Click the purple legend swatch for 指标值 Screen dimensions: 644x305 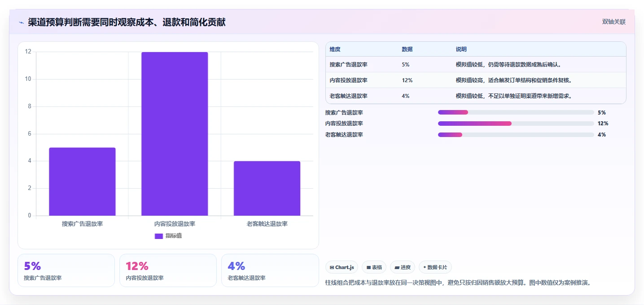coord(159,236)
